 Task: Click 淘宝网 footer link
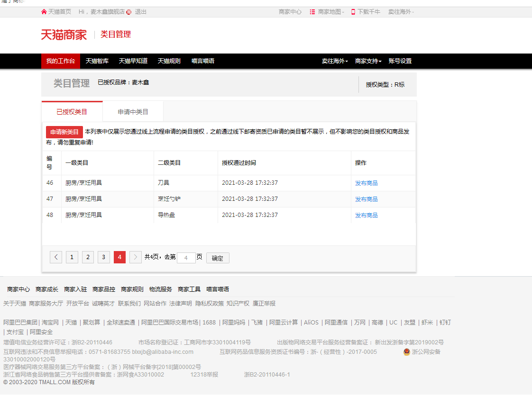[x=50, y=323]
